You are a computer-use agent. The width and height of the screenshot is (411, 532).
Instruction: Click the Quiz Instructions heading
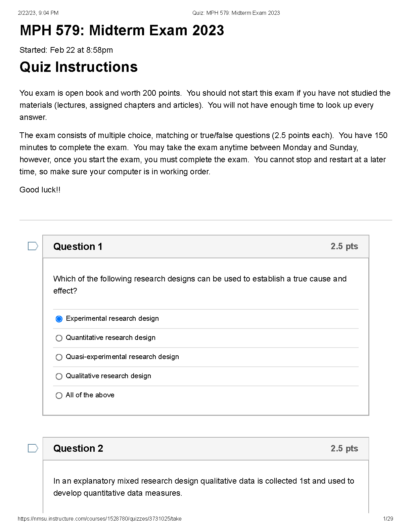point(79,67)
